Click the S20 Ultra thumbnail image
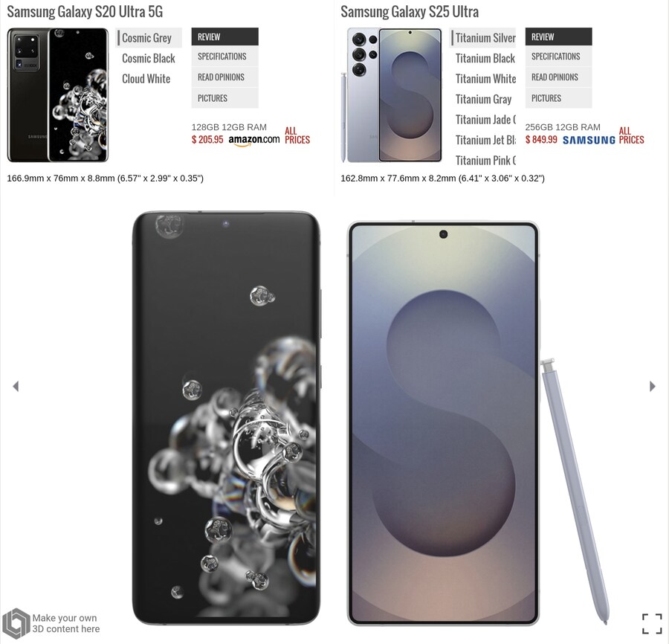This screenshot has height=644, width=669. tap(57, 94)
